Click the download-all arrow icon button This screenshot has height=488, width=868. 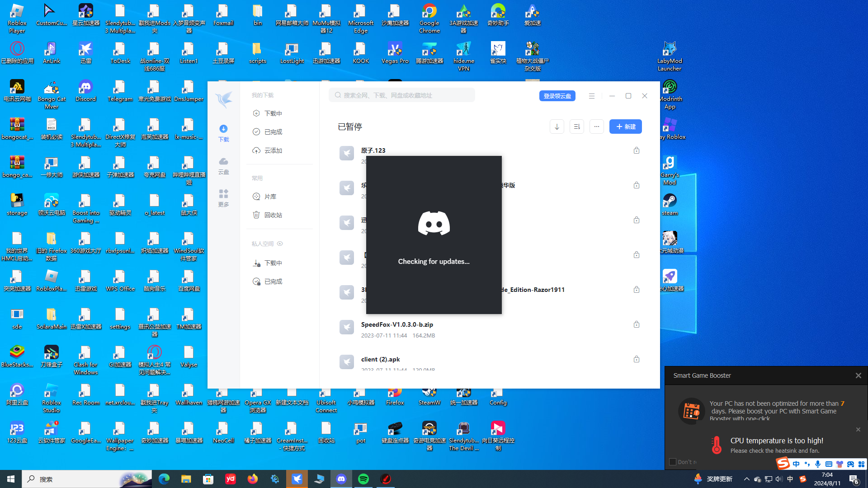pyautogui.click(x=557, y=127)
